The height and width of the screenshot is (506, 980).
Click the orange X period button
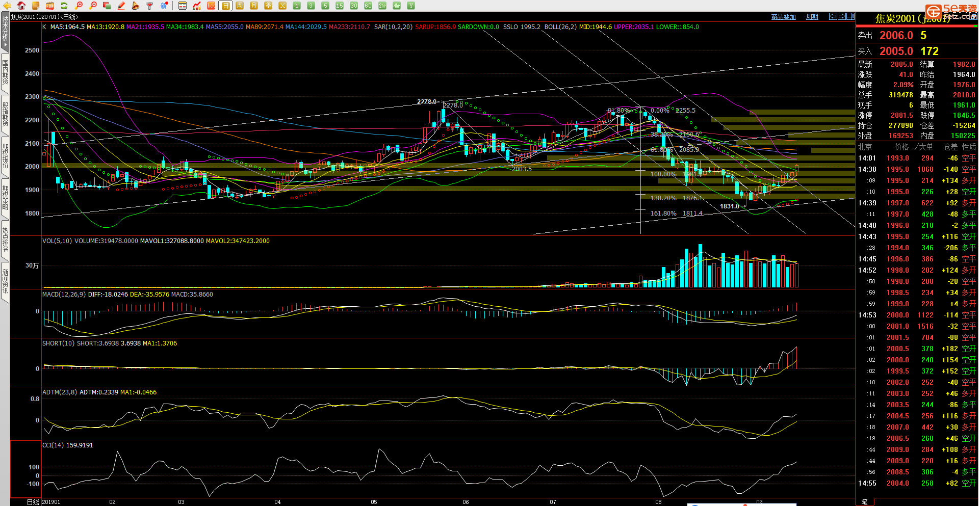[282, 6]
